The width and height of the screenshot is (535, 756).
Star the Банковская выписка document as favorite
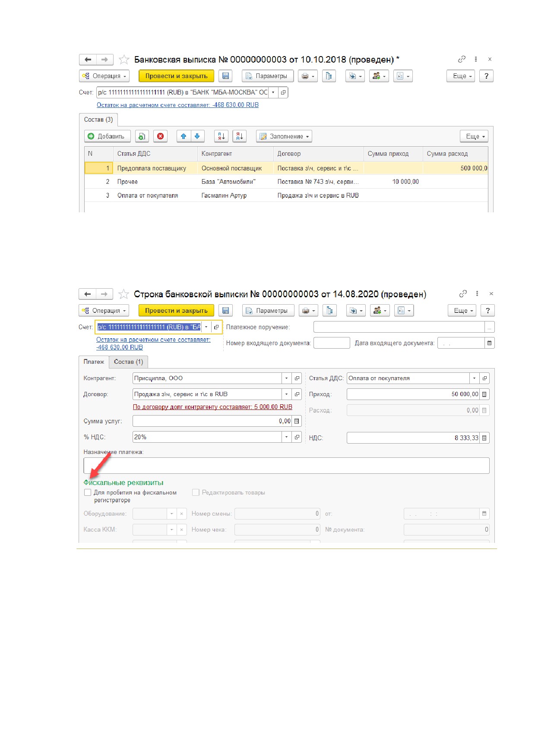click(124, 60)
